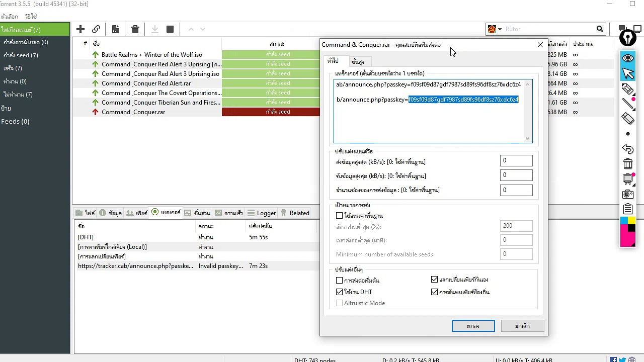The height and width of the screenshot is (362, 644).
Task: Click the trash clear icon in annotation toolbar
Action: [x=628, y=164]
